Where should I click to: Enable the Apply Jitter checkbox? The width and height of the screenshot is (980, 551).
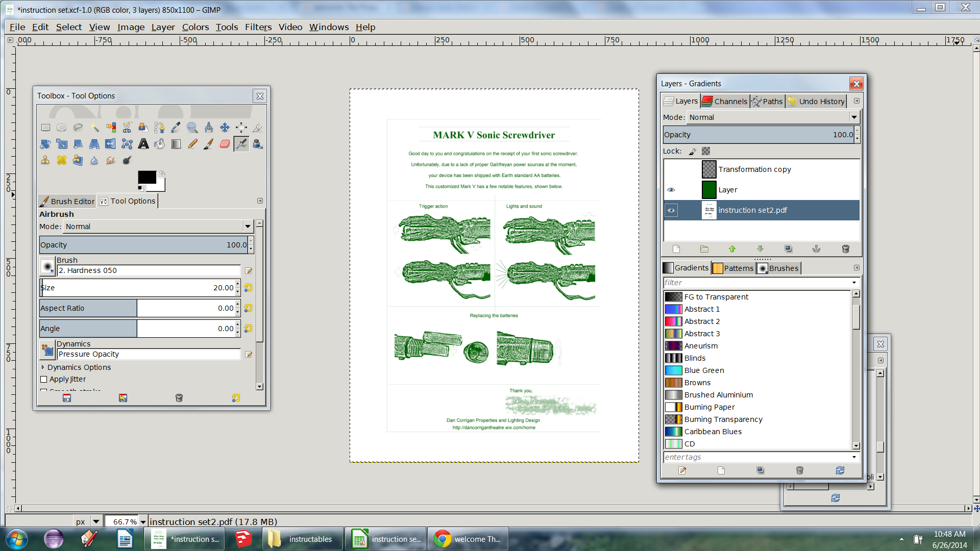click(44, 379)
